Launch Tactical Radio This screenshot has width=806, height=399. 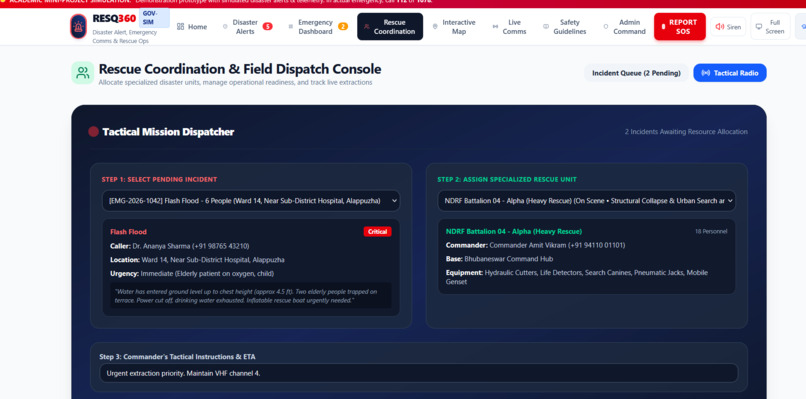tap(730, 73)
